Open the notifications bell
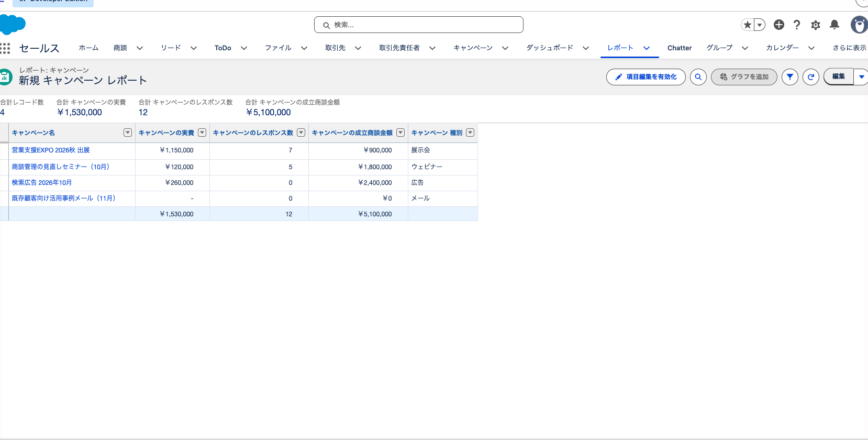The width and height of the screenshot is (868, 440). [x=834, y=25]
